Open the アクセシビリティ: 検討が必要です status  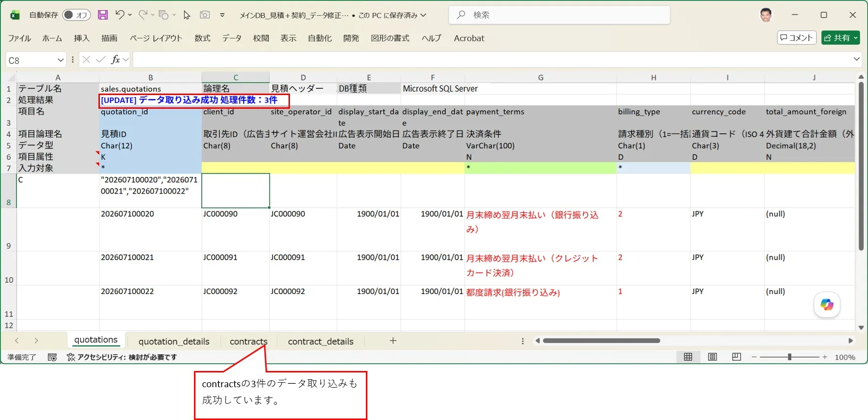coord(122,357)
